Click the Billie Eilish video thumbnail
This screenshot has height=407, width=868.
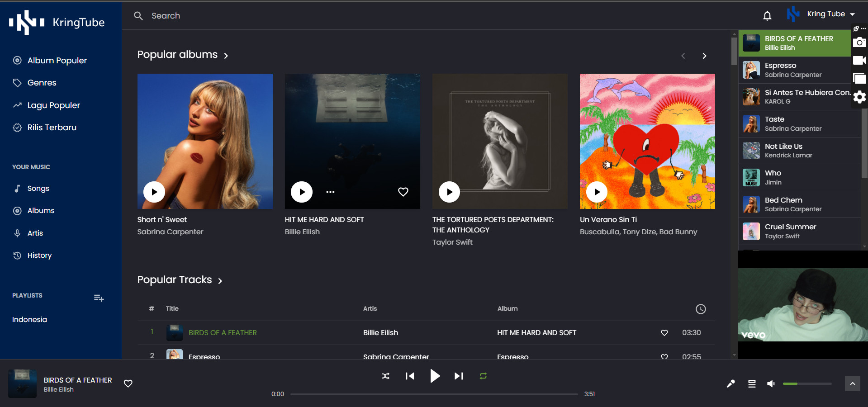(x=803, y=305)
